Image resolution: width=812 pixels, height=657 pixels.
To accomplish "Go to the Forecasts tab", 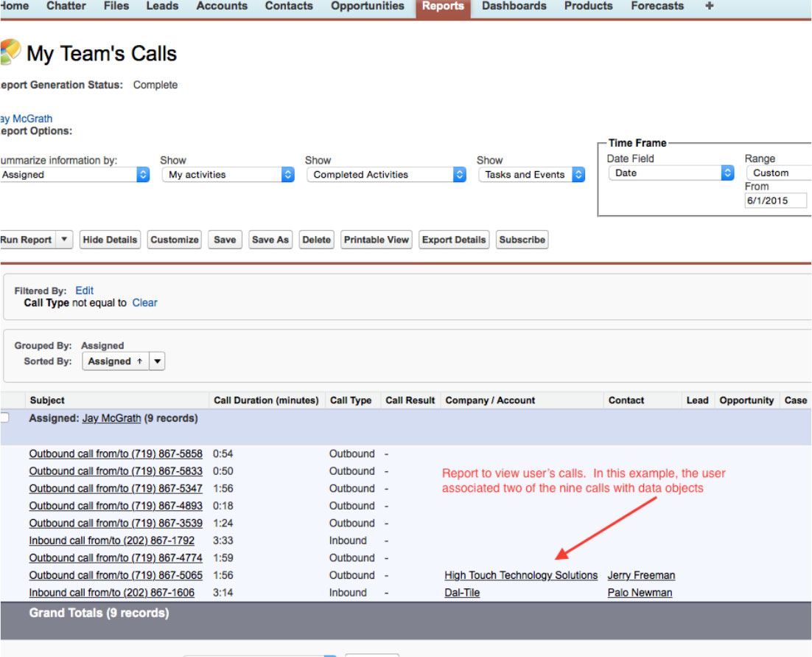I will tap(657, 7).
